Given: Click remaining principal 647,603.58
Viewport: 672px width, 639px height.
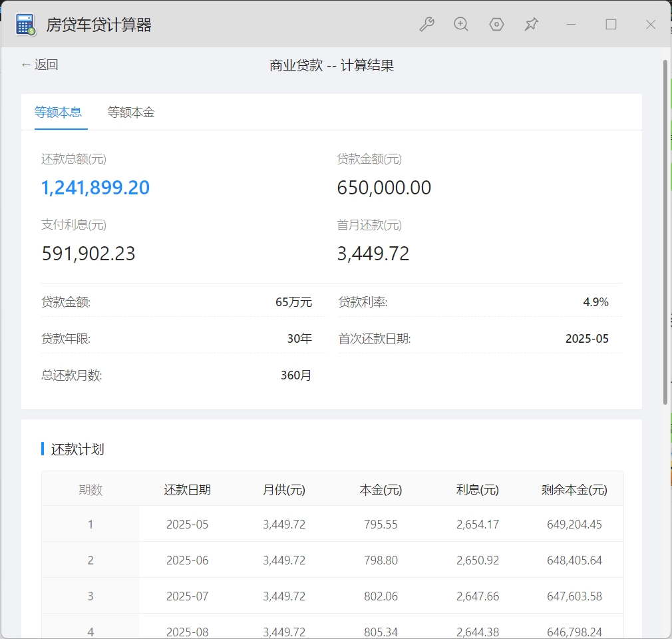Looking at the screenshot, I should coord(574,596).
